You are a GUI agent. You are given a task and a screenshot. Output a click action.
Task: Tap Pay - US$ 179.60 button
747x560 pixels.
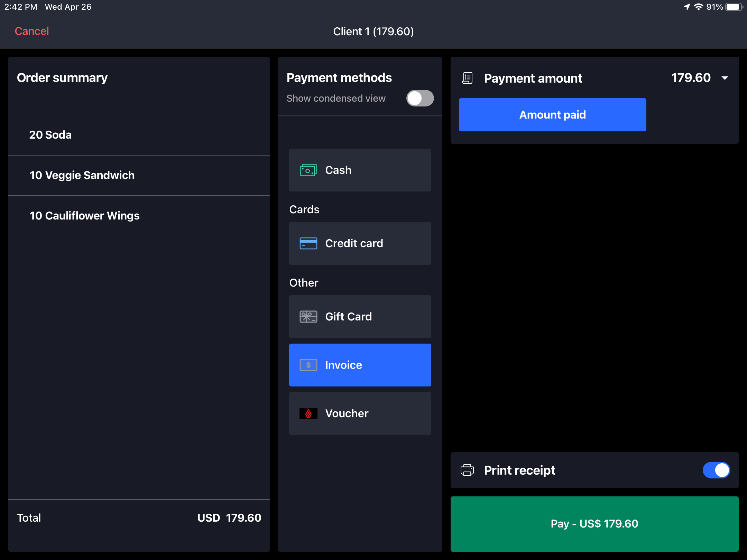[x=594, y=524]
